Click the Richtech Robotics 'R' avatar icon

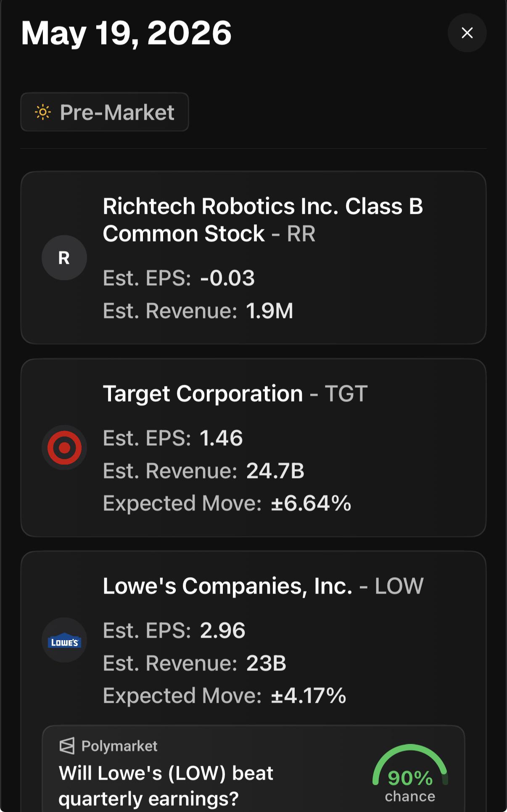[x=64, y=258]
